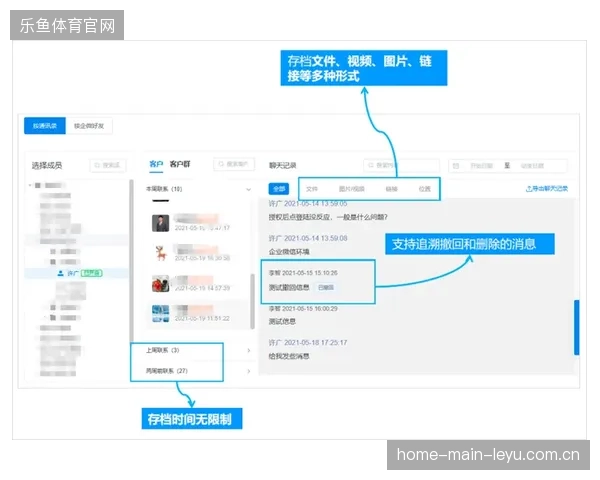This screenshot has height=480, width=600.
Task: Expand the 两周前联系 (27) group
Action: tap(249, 371)
